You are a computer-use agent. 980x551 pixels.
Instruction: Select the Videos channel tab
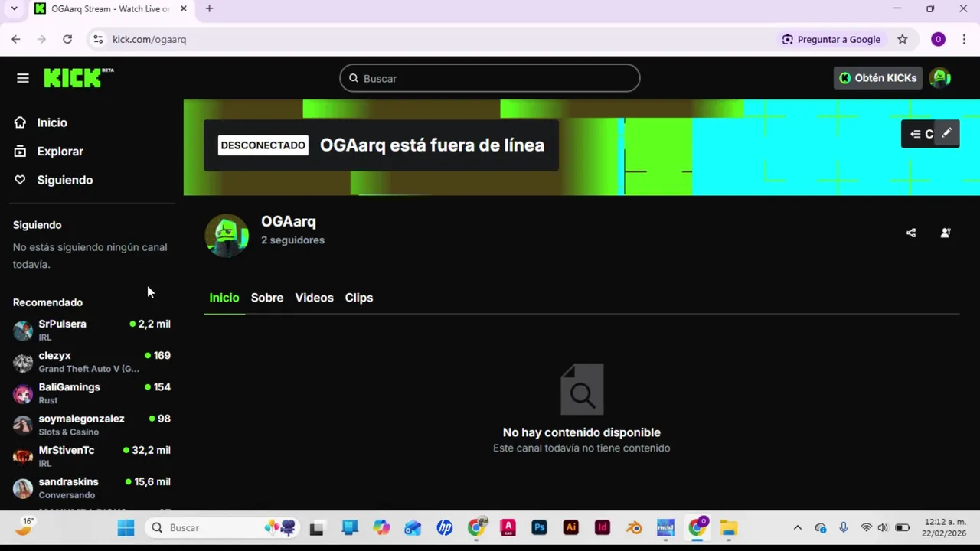314,298
